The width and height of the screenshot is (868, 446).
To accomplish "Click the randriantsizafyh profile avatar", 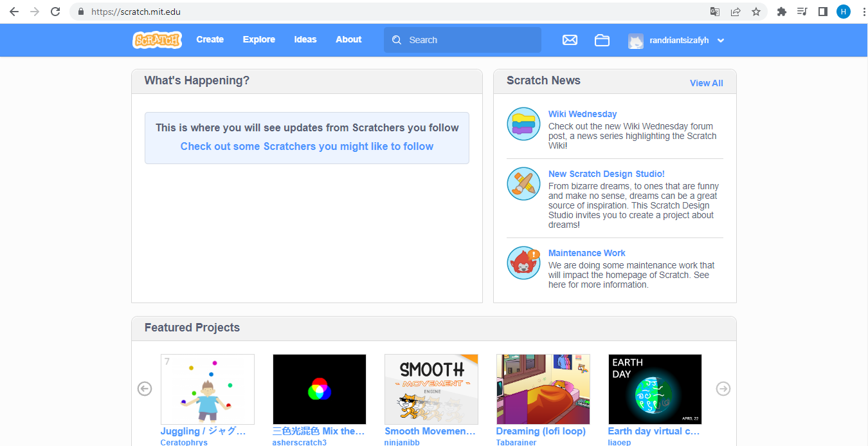I will (x=636, y=41).
